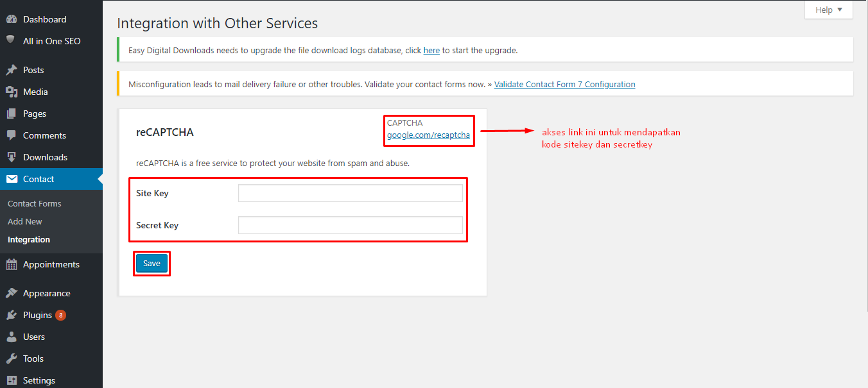
Task: Click 'here' link to start upgrade
Action: 431,50
